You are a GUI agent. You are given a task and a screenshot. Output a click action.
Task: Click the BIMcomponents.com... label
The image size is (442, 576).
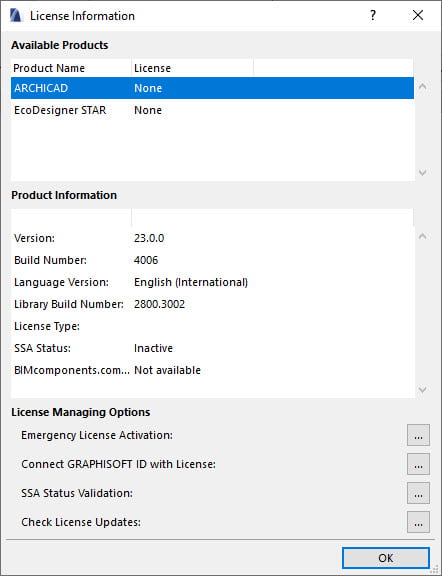click(72, 370)
